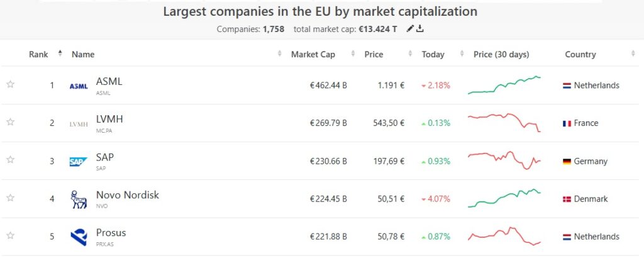Click the Novo Nordisk bull logo
Screen dimensions: 644x258
79,199
